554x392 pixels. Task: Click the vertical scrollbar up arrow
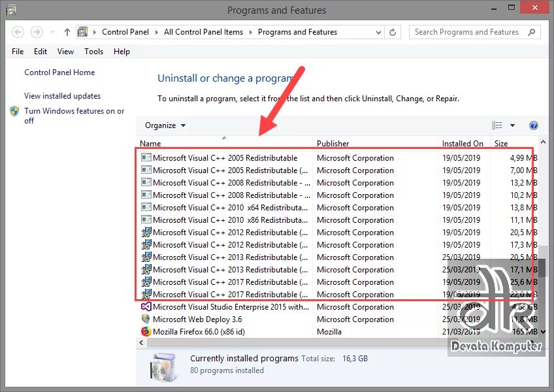click(544, 142)
